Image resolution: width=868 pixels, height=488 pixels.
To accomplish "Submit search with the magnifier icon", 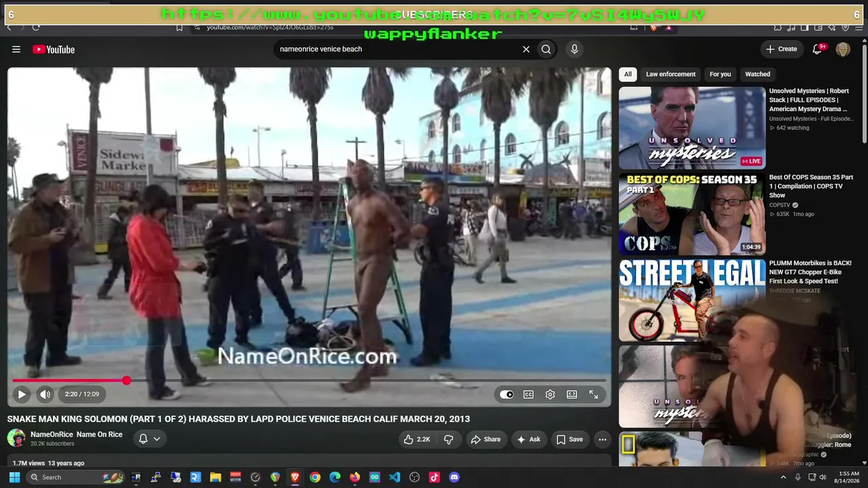I will [546, 49].
